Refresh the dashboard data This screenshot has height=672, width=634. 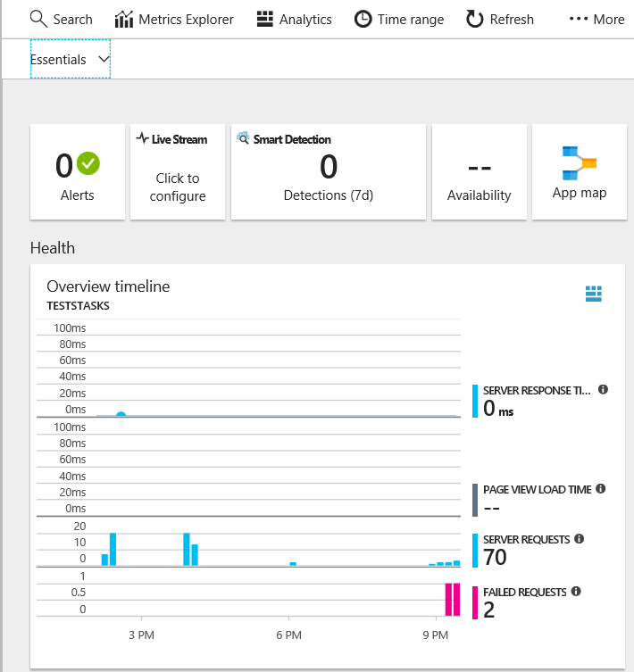coord(500,19)
